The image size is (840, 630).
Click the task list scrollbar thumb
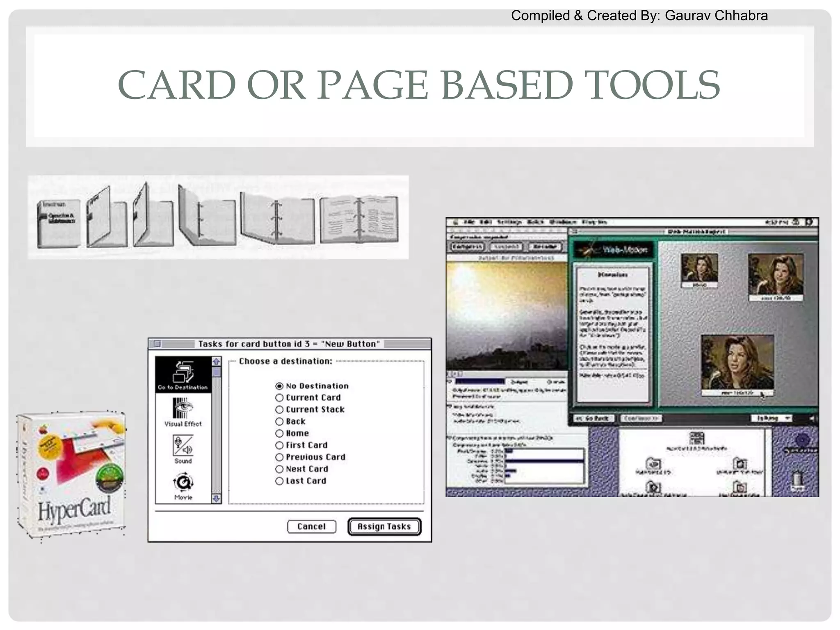click(216, 372)
